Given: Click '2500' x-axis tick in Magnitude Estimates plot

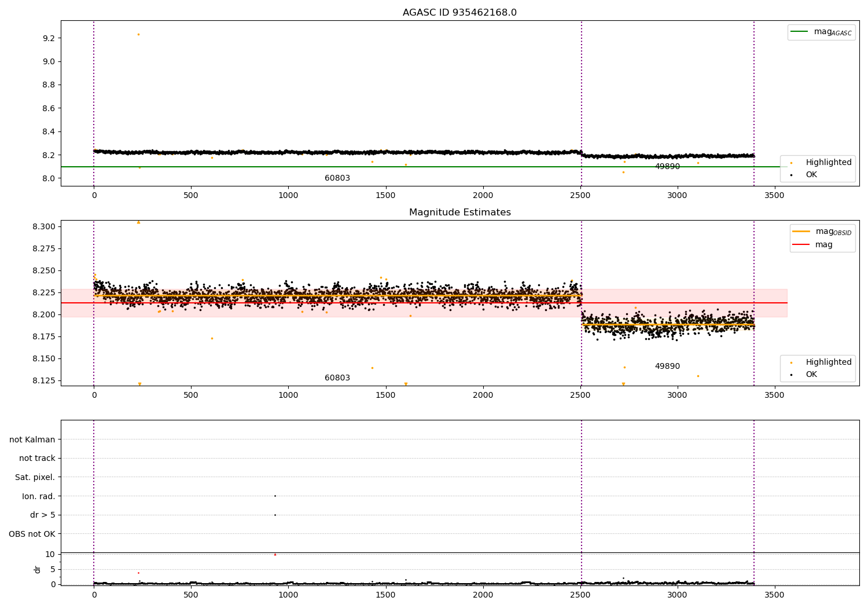Looking at the screenshot, I should [580, 395].
